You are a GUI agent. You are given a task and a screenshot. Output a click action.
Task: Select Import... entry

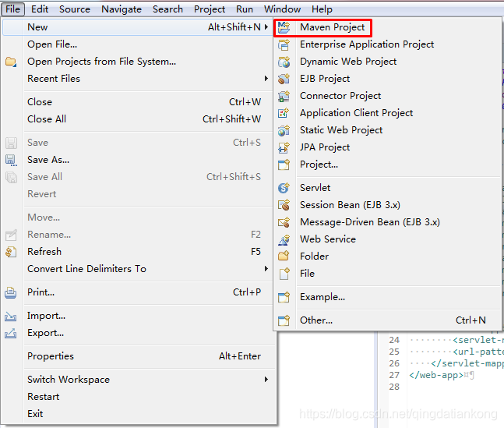138,316
